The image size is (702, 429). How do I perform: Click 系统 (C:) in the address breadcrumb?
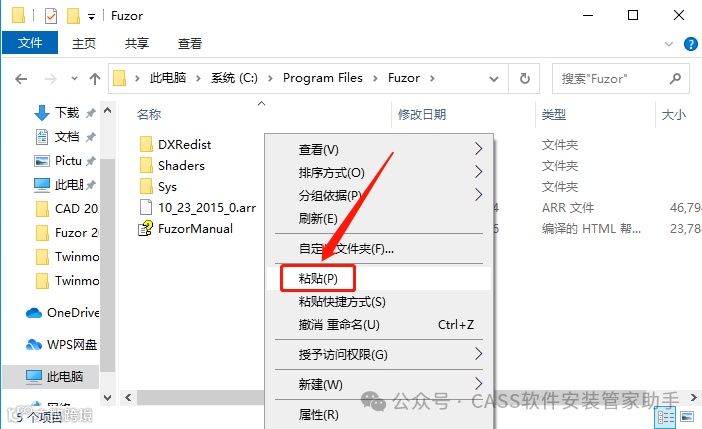tap(234, 78)
